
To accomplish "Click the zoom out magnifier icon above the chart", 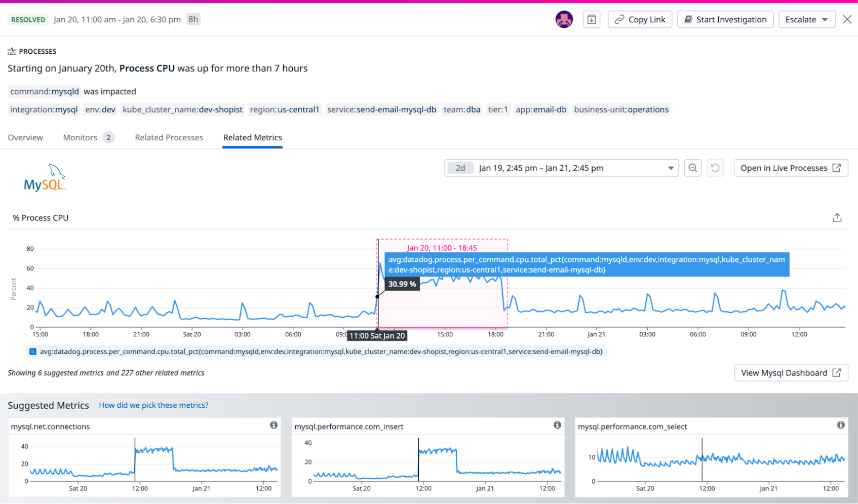I will click(692, 168).
